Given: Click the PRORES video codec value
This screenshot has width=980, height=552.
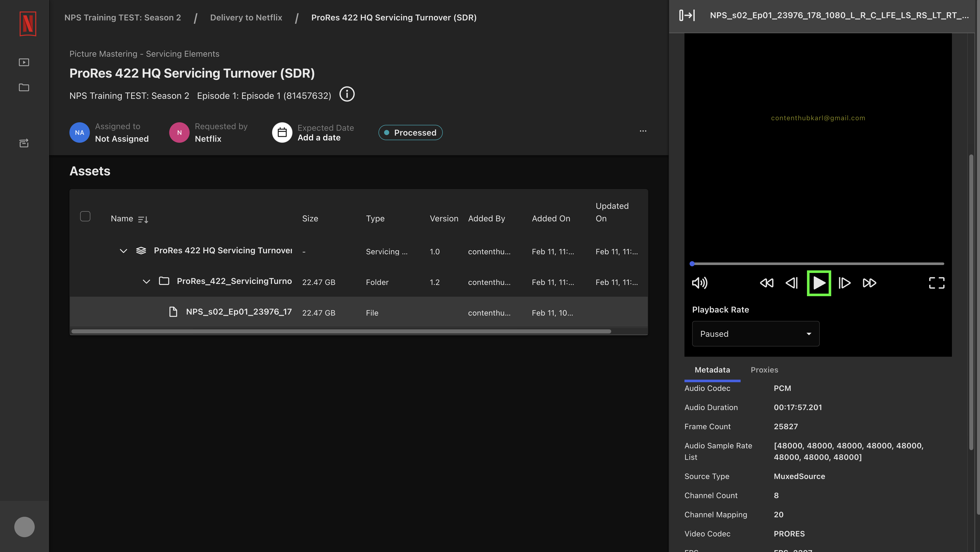Looking at the screenshot, I should click(x=789, y=534).
